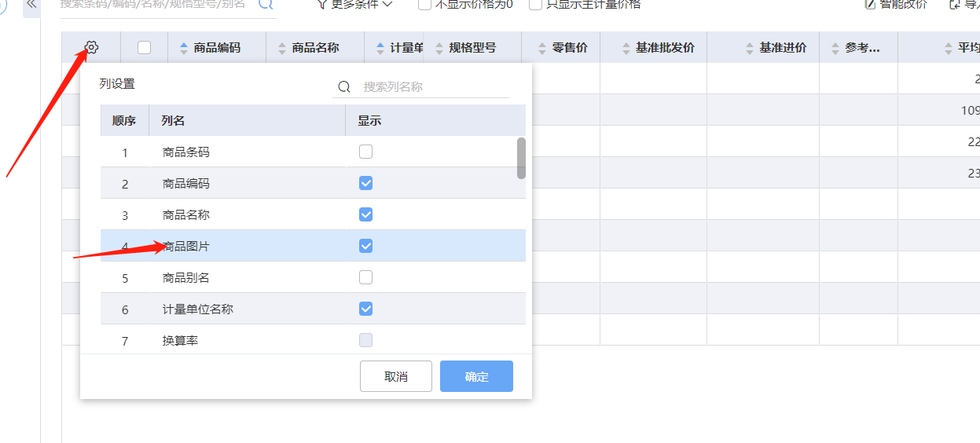This screenshot has width=980, height=443.
Task: Check 商品别名 display checkbox
Action: [365, 277]
